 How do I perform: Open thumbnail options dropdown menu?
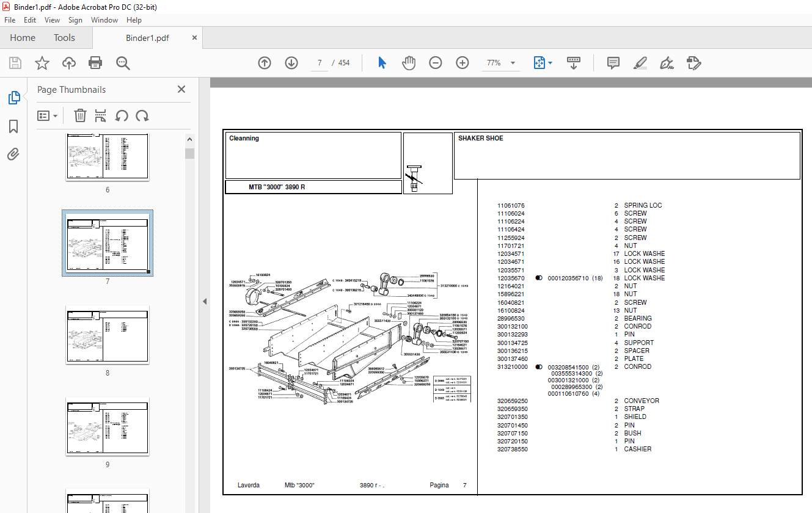click(x=48, y=115)
